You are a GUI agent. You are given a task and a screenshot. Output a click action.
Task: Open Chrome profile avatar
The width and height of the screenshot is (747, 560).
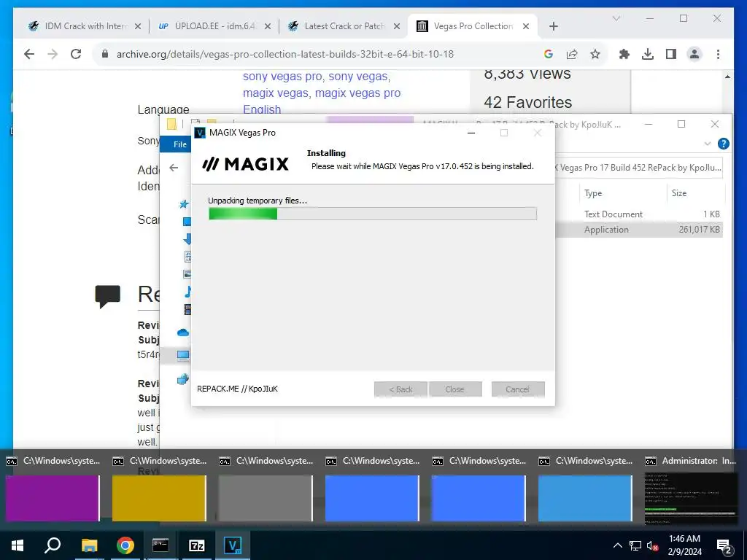click(x=694, y=54)
